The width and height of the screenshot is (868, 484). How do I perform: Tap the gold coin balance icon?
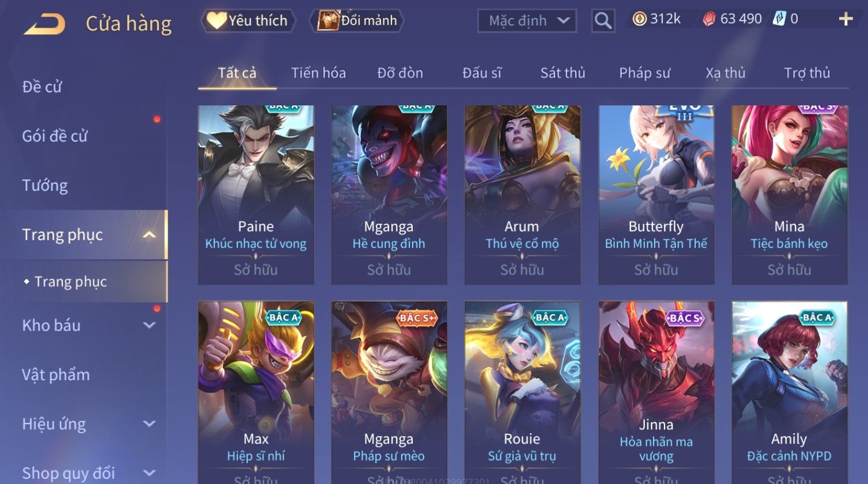tap(639, 19)
